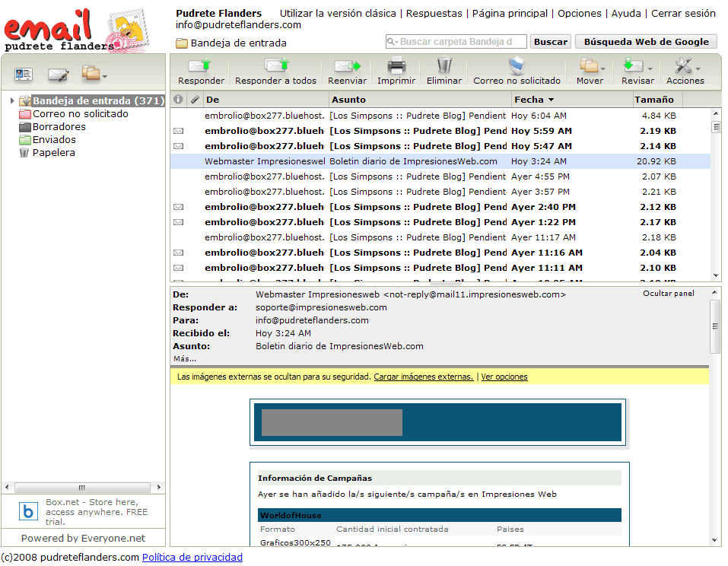Expand the Bandeja de entrada tree arrow
This screenshot has height=566, width=728.
(12, 100)
